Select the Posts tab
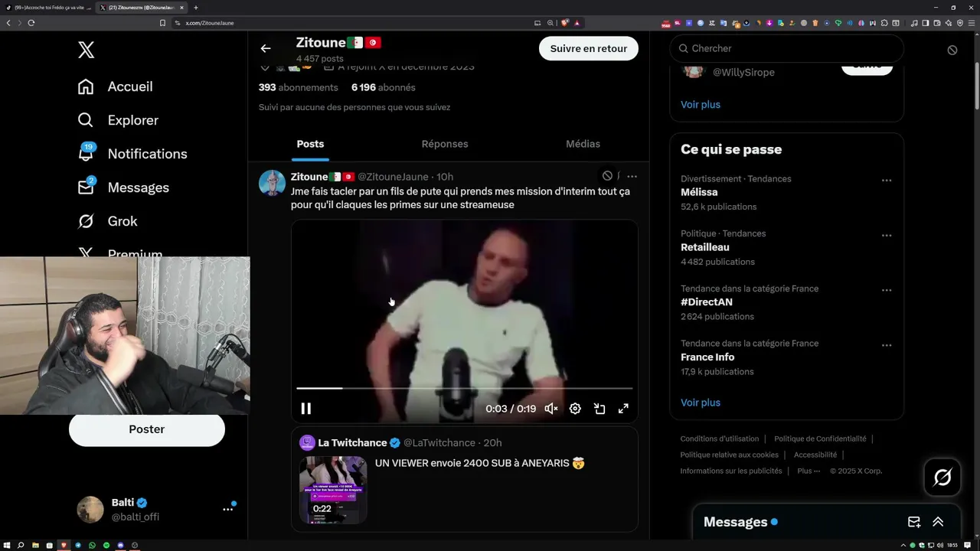Screen dimensions: 980x551 310,144
